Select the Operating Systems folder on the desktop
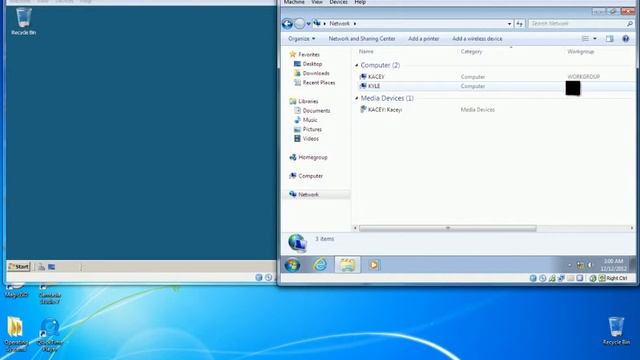 pyautogui.click(x=16, y=335)
